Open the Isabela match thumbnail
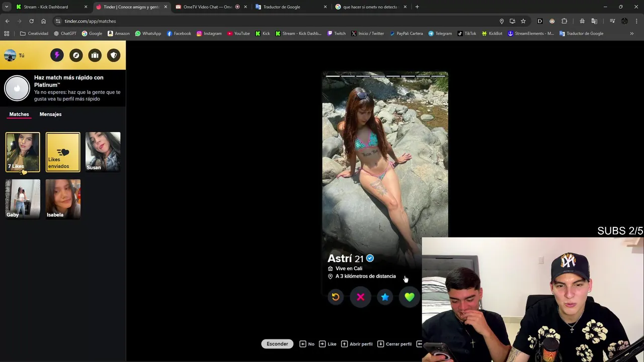Image resolution: width=644 pixels, height=362 pixels. (x=63, y=199)
